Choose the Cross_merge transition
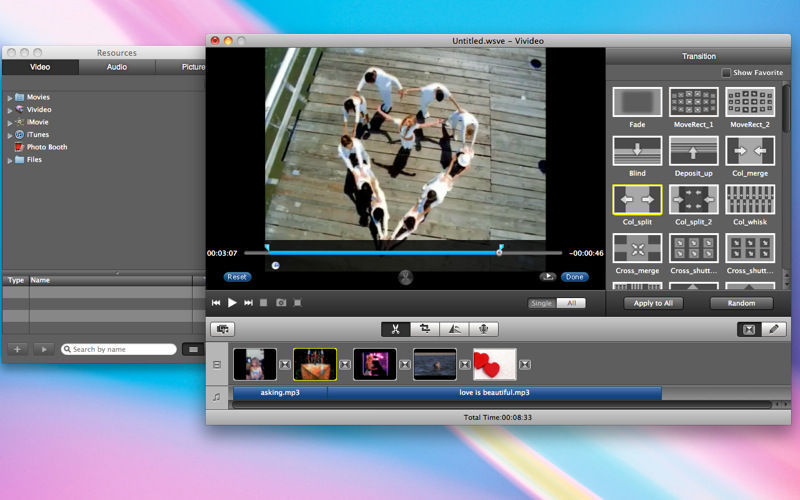 (637, 248)
